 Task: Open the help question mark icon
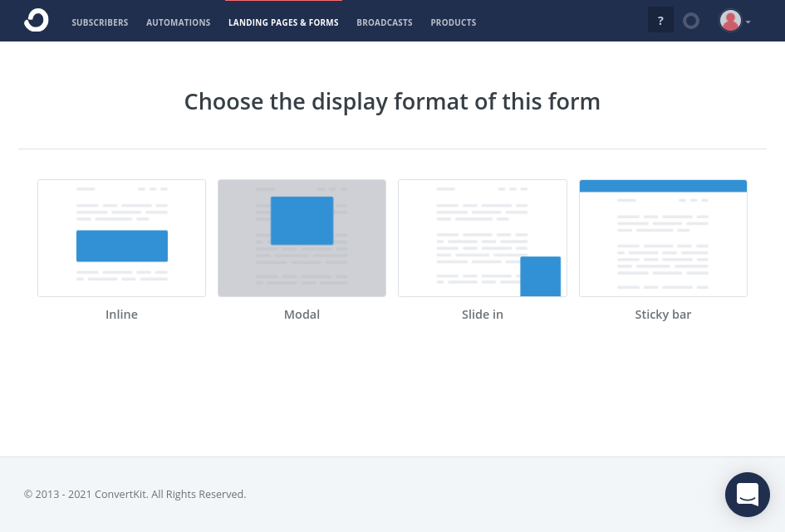pos(660,20)
